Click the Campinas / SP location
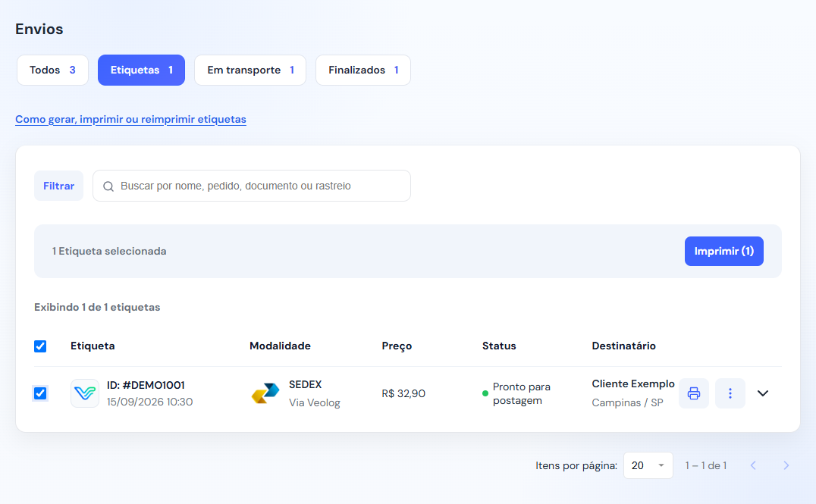 click(x=627, y=402)
